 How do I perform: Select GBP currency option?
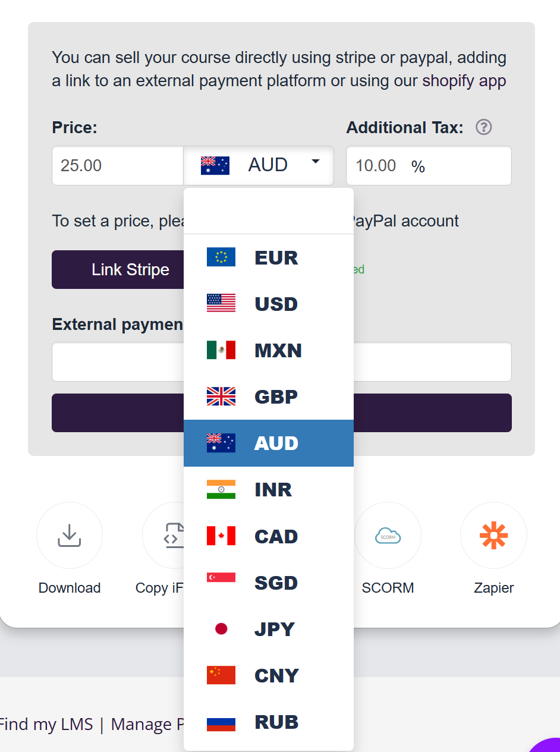point(269,397)
